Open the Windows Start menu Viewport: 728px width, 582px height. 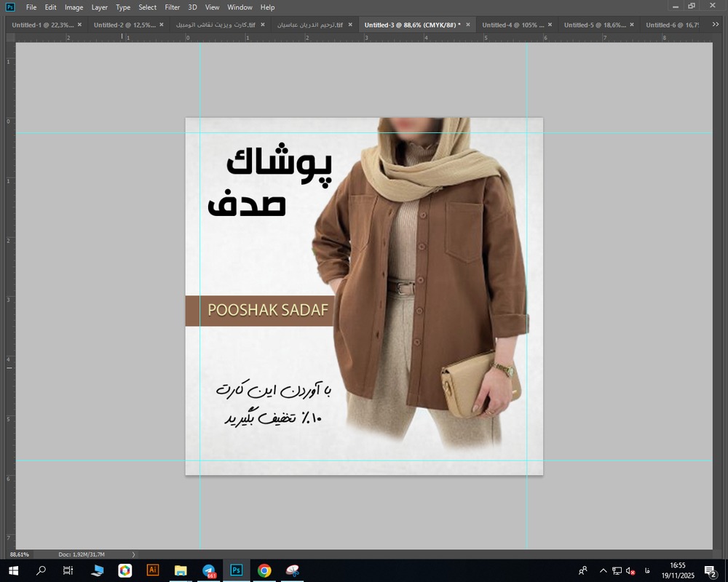13,570
